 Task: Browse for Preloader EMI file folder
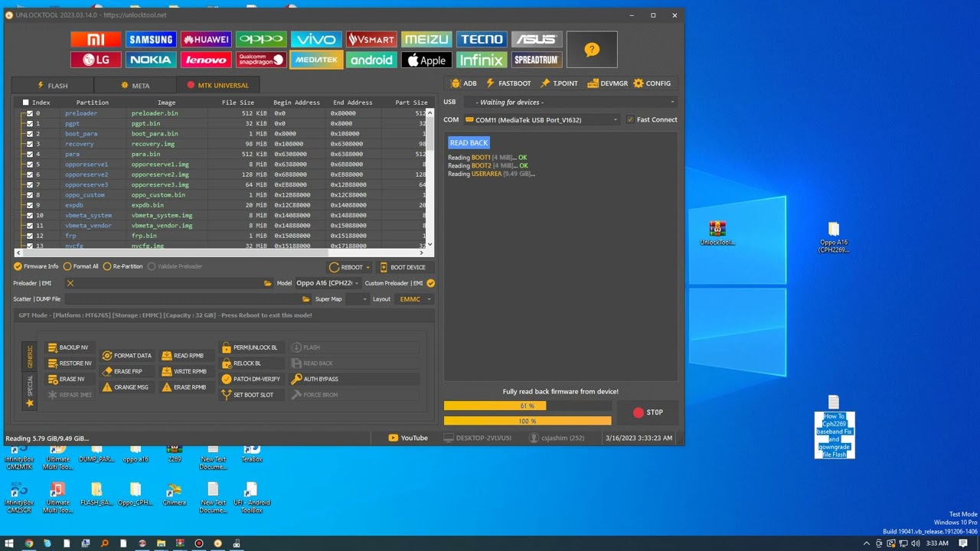[x=267, y=283]
